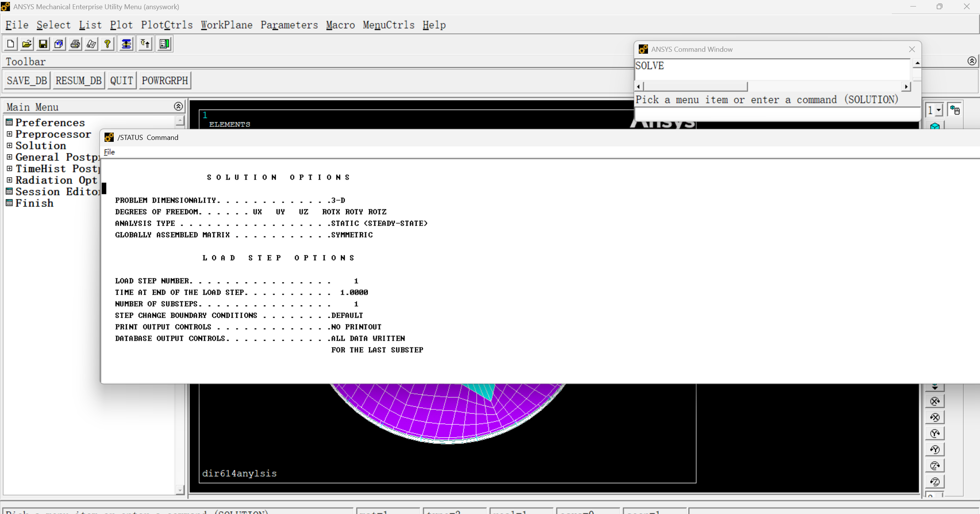Expand the Solution tree node
This screenshot has height=514, width=980.
click(x=10, y=146)
